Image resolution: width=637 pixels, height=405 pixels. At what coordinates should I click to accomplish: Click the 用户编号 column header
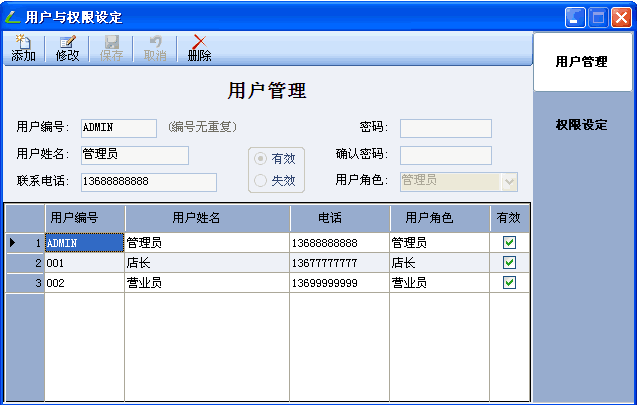[84, 217]
